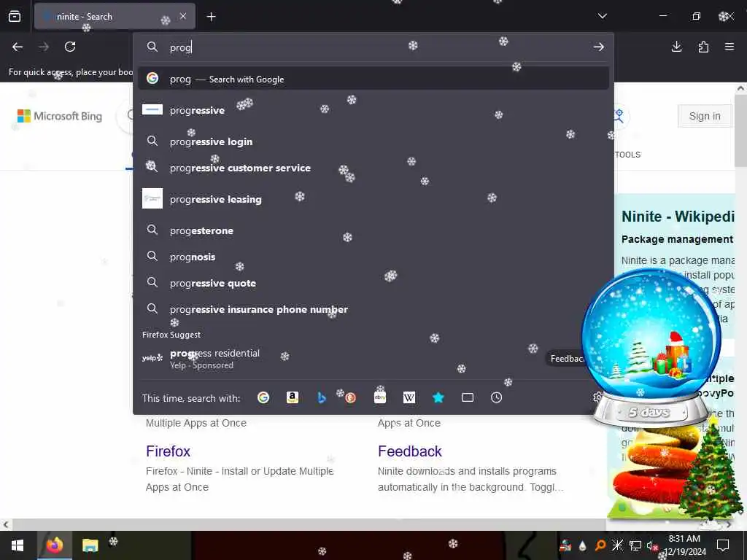747x560 pixels.
Task: Click the snowflake tray icon
Action: point(617,545)
